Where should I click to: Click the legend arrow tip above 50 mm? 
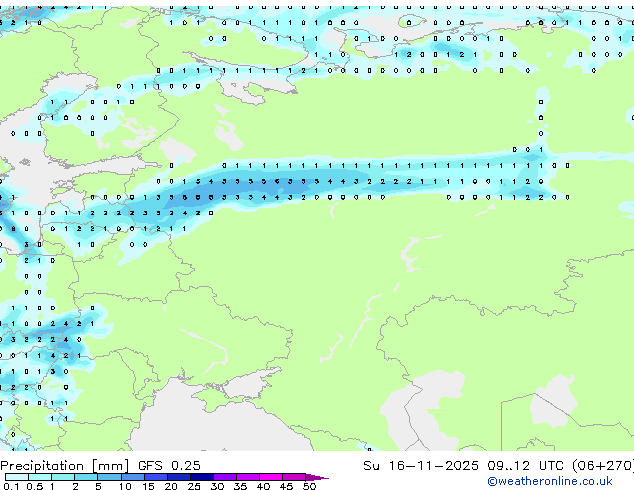(317, 477)
